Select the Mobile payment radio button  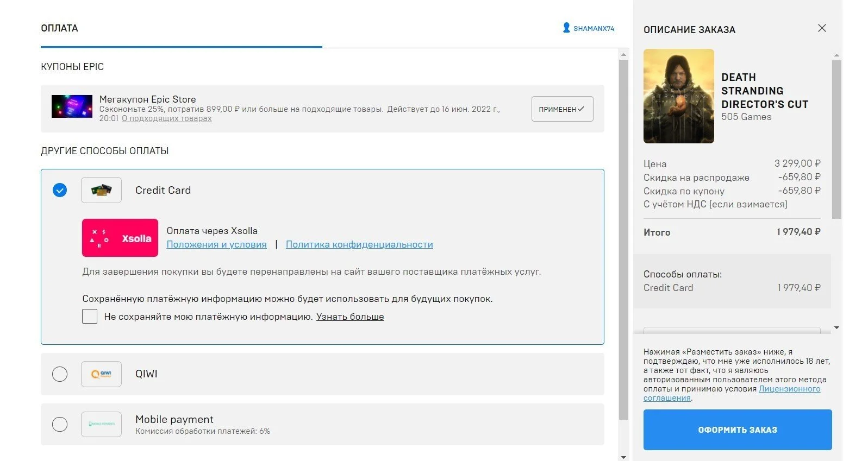(x=60, y=424)
